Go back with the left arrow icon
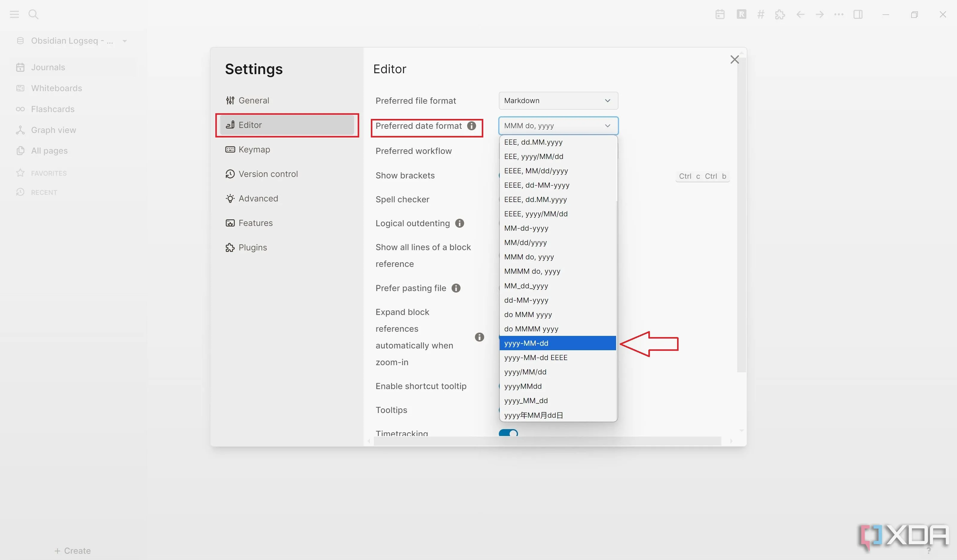Screen dimensions: 957x560 (800, 14)
